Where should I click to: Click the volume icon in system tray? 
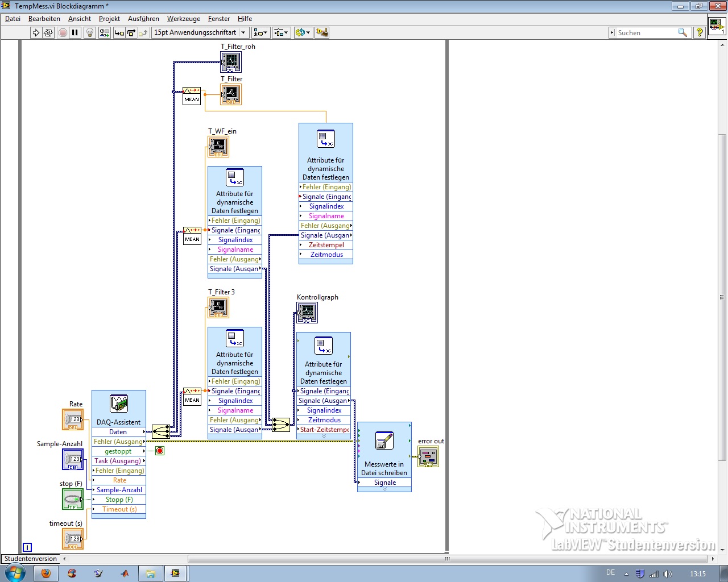668,574
